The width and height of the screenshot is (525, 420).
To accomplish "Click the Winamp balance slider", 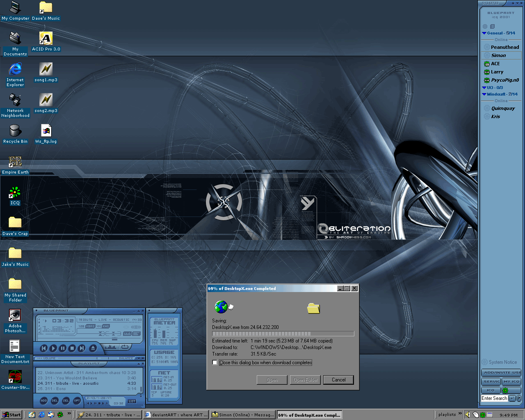I will [109, 358].
